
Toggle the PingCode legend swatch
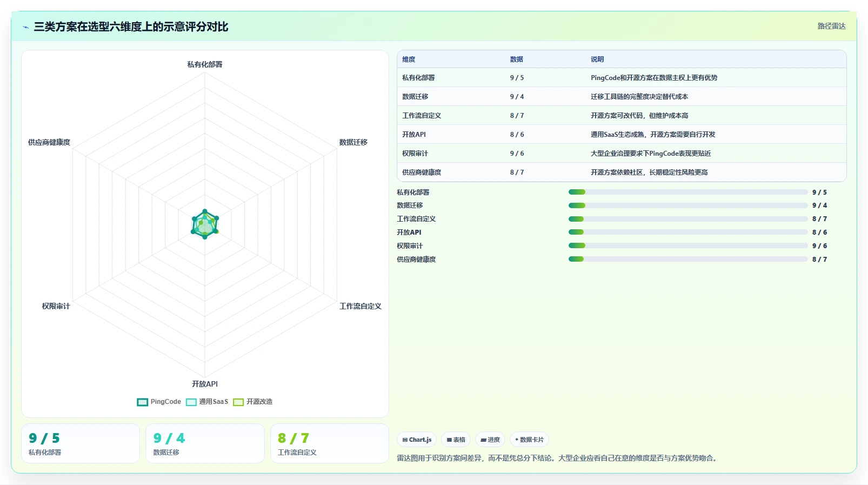click(142, 402)
